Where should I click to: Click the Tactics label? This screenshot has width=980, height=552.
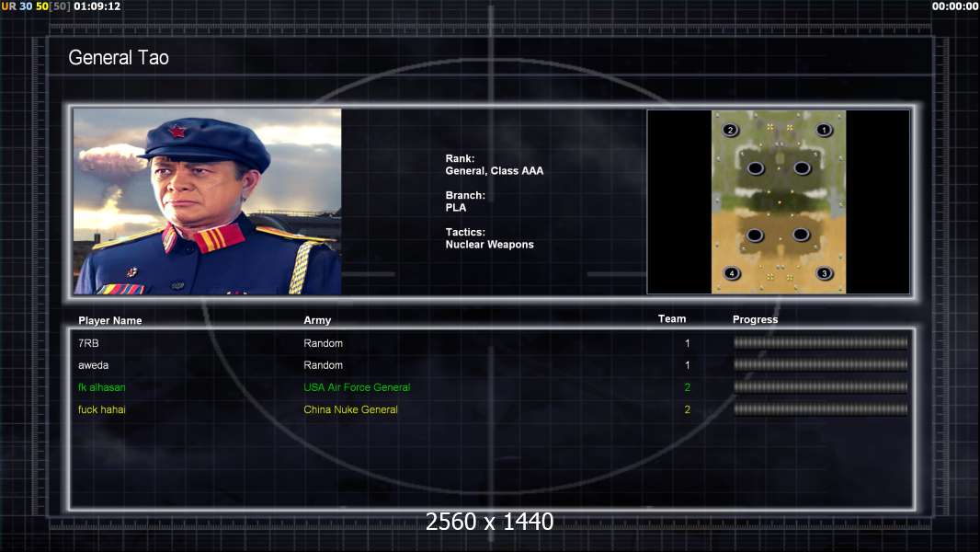(465, 232)
